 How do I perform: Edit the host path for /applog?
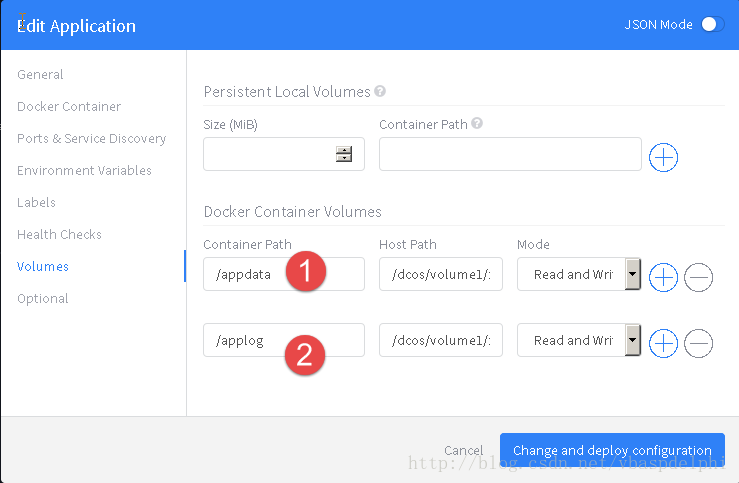coord(441,340)
